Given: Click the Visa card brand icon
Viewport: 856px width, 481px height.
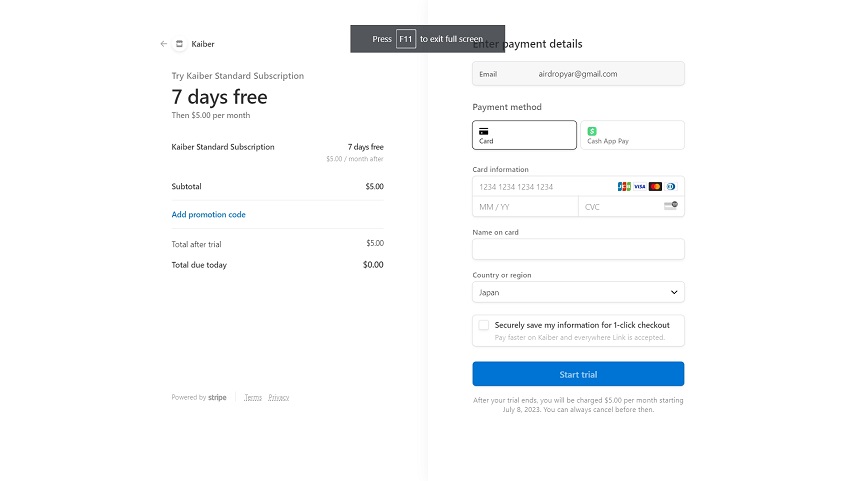Looking at the screenshot, I should click(640, 187).
